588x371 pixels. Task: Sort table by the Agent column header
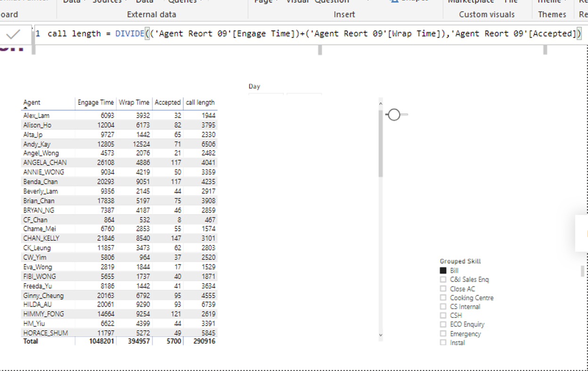pyautogui.click(x=32, y=103)
